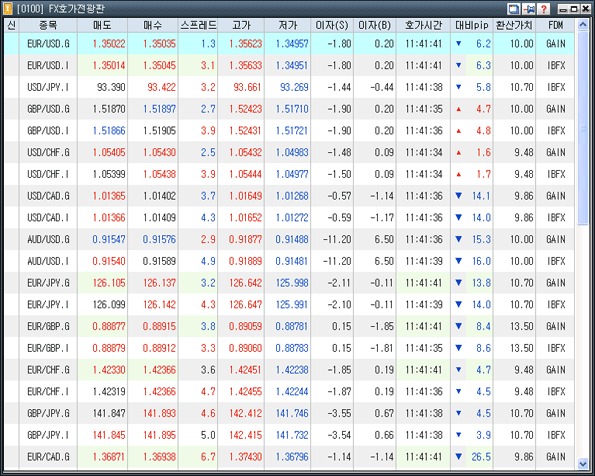Image resolution: width=595 pixels, height=476 pixels.
Task: Click the scrollbar down arrow
Action: [583, 463]
